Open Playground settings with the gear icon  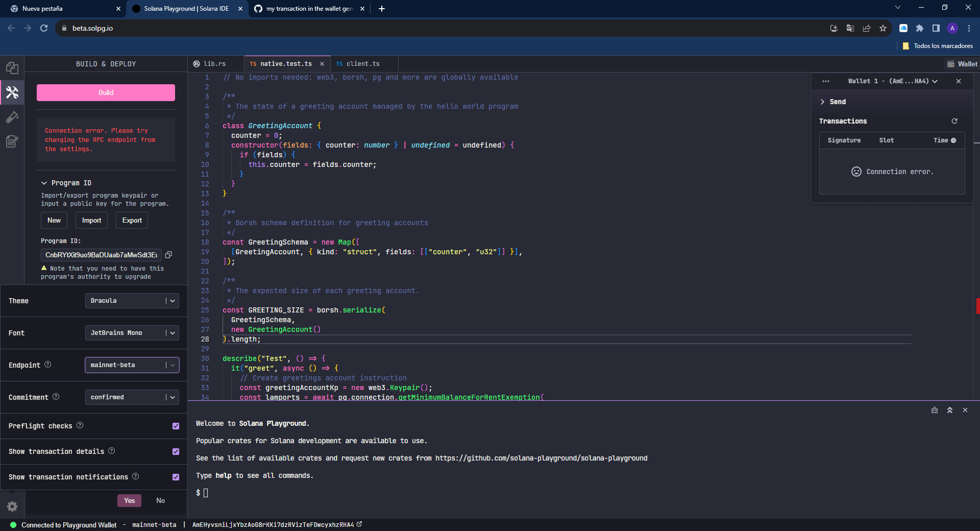click(12, 506)
